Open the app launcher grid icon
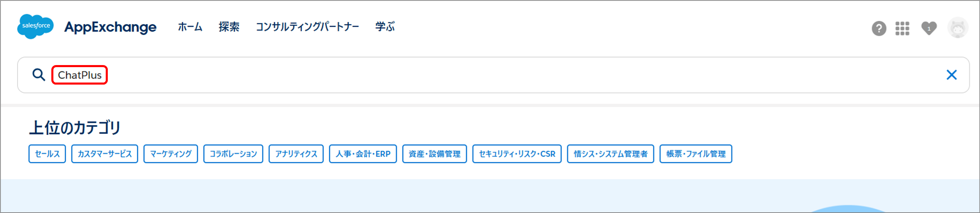Screen dimensions: 980x213 pyautogui.click(x=902, y=28)
